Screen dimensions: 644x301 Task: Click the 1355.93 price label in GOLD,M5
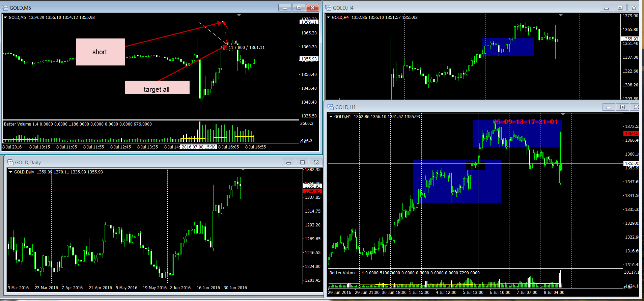pos(309,59)
